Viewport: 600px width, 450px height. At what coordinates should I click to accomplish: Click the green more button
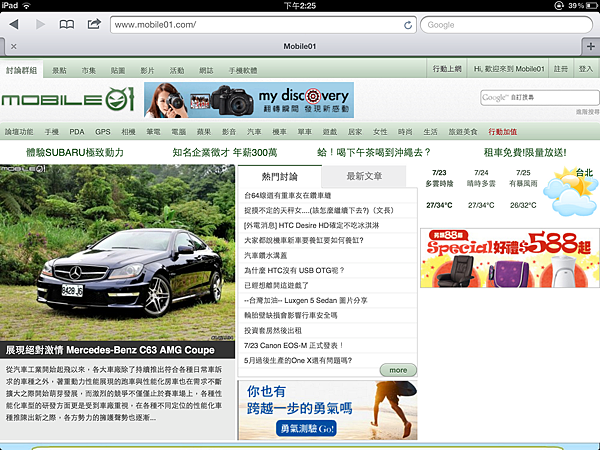click(x=398, y=370)
